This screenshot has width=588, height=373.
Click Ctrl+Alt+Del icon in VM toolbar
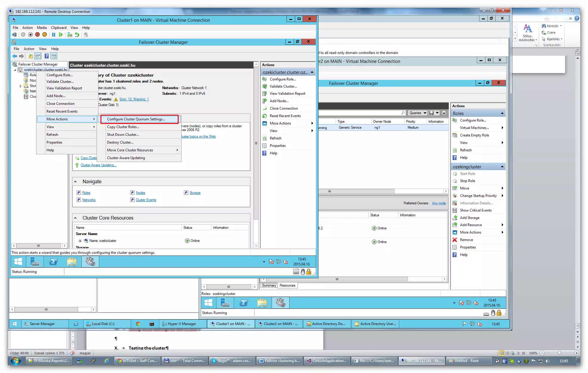pos(14,35)
